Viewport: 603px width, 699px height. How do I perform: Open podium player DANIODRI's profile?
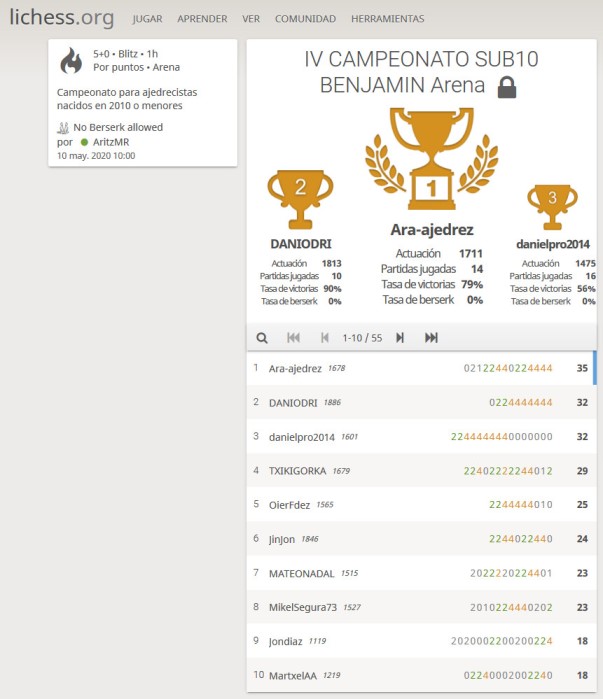coord(300,243)
